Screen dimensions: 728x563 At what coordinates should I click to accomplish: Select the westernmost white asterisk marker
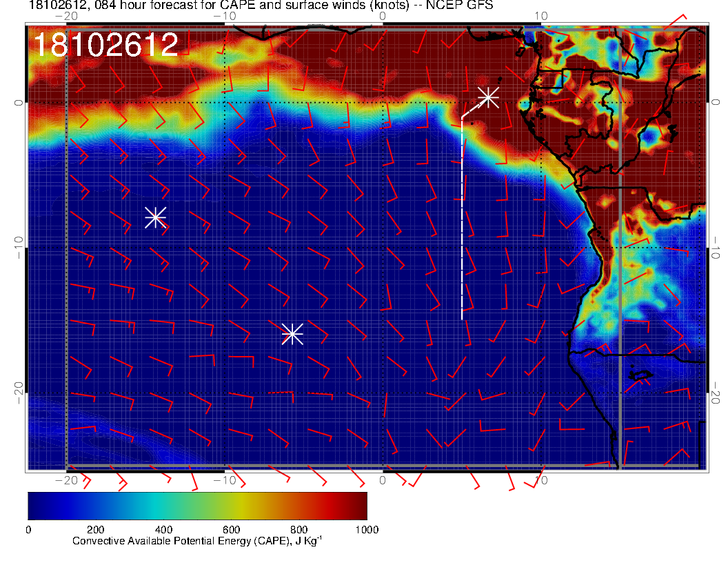(155, 217)
